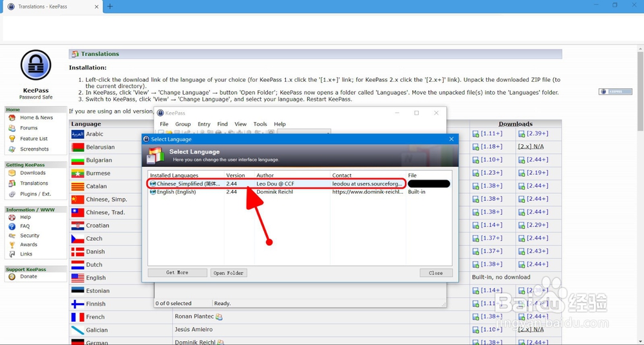The width and height of the screenshot is (644, 345).
Task: Click the Open Folder button
Action: point(229,273)
